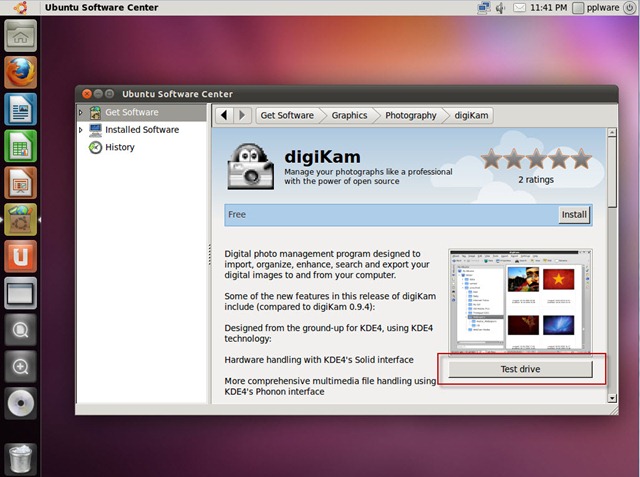Expand the Installed Software tree node
This screenshot has height=477, width=640.
80,130
